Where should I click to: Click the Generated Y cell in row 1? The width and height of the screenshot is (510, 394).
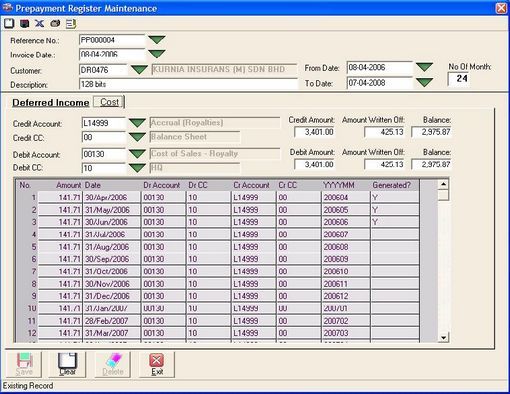click(395, 197)
